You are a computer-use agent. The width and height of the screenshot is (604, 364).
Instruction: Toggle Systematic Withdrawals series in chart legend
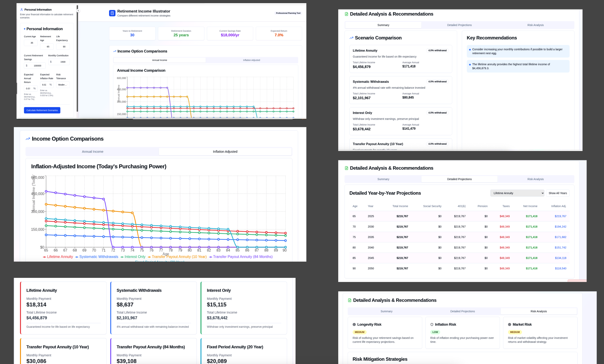tap(97, 257)
